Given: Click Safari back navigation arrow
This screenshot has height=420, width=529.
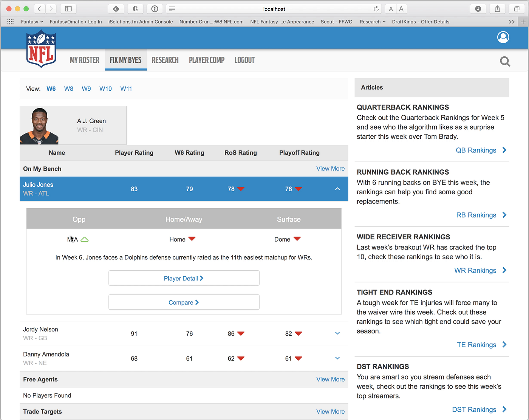Looking at the screenshot, I should (x=39, y=9).
